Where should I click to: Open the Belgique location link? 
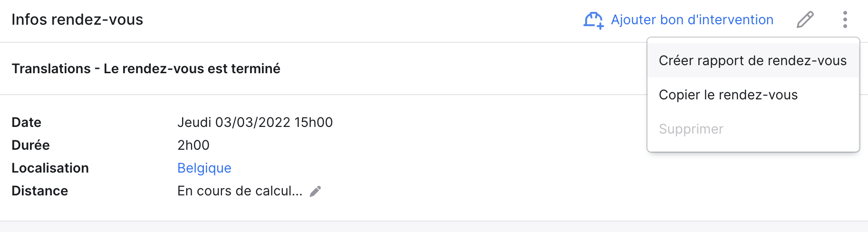[x=204, y=168]
